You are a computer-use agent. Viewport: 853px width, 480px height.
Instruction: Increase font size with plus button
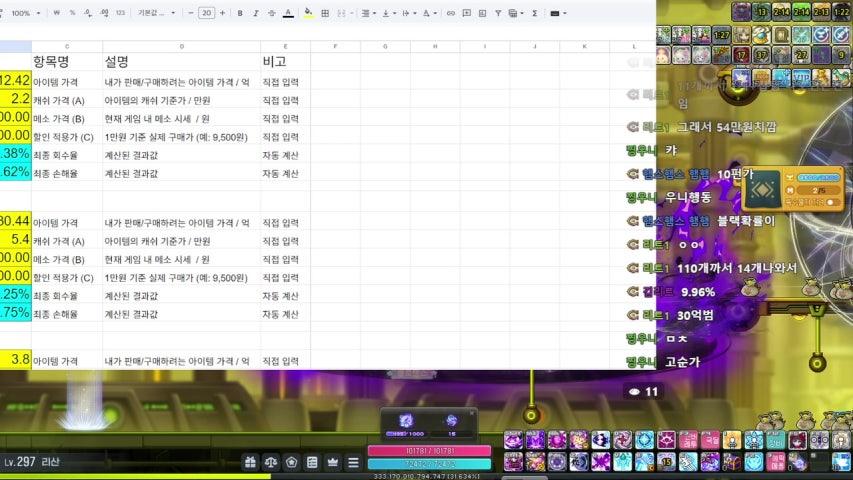click(x=222, y=13)
